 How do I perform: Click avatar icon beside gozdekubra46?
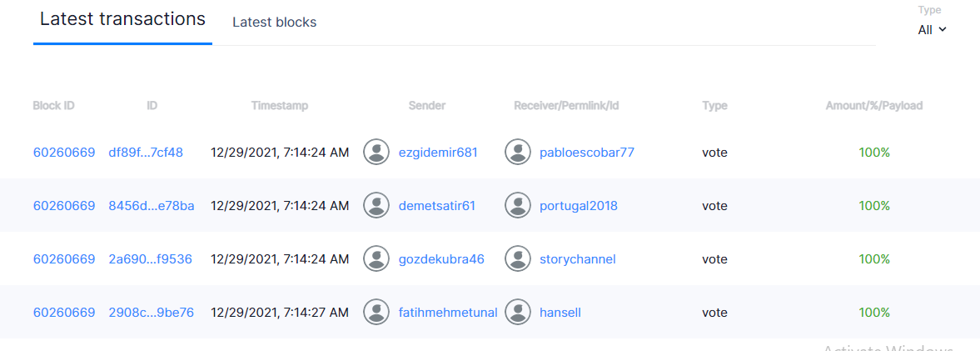point(376,258)
